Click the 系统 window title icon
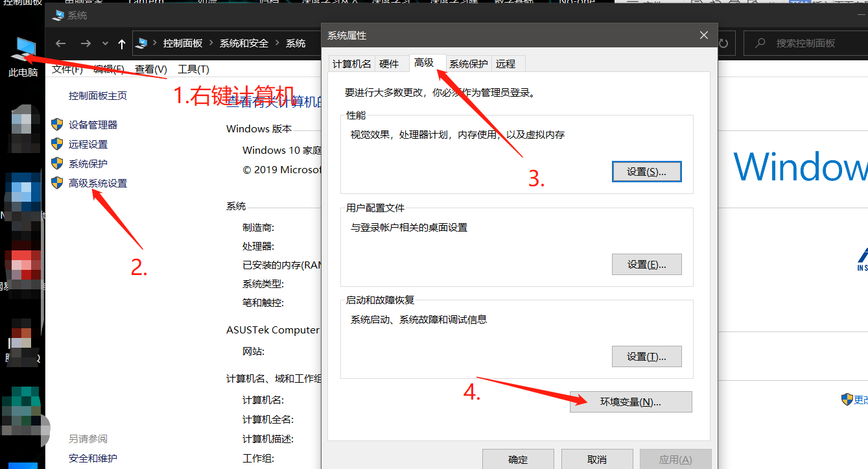The height and width of the screenshot is (469, 868). (x=58, y=15)
